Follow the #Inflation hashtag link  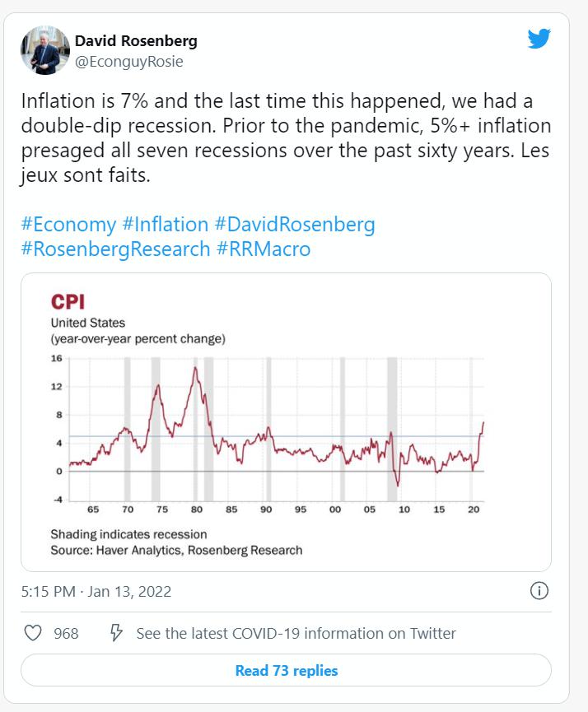[x=165, y=225]
